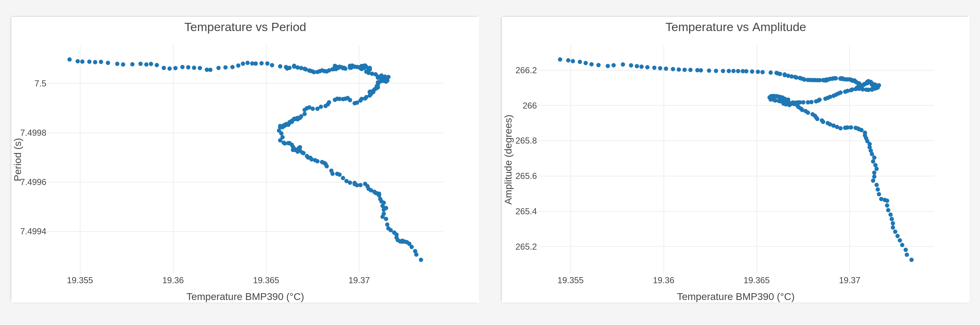This screenshot has height=325, width=980.
Task: Click the 7.4994 y-axis tick label
Action: [33, 231]
